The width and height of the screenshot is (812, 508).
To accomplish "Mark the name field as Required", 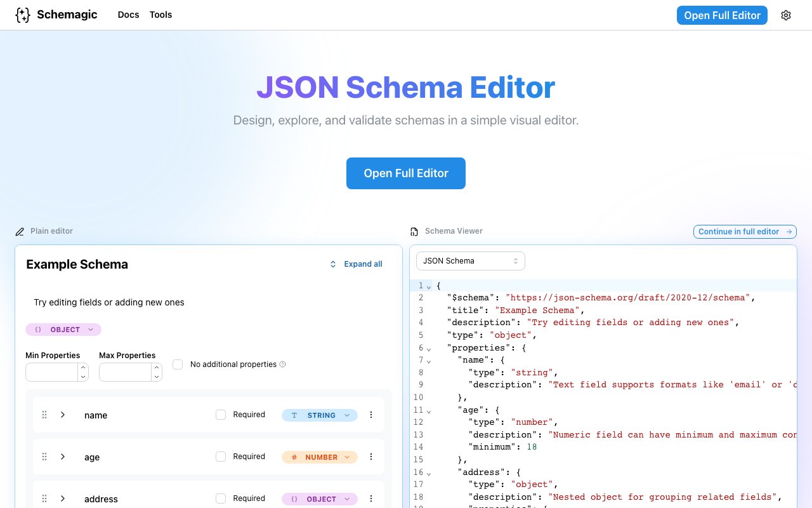I will point(221,415).
